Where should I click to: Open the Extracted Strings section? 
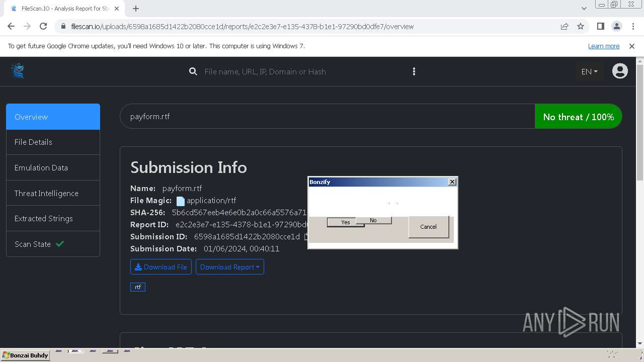coord(53,218)
